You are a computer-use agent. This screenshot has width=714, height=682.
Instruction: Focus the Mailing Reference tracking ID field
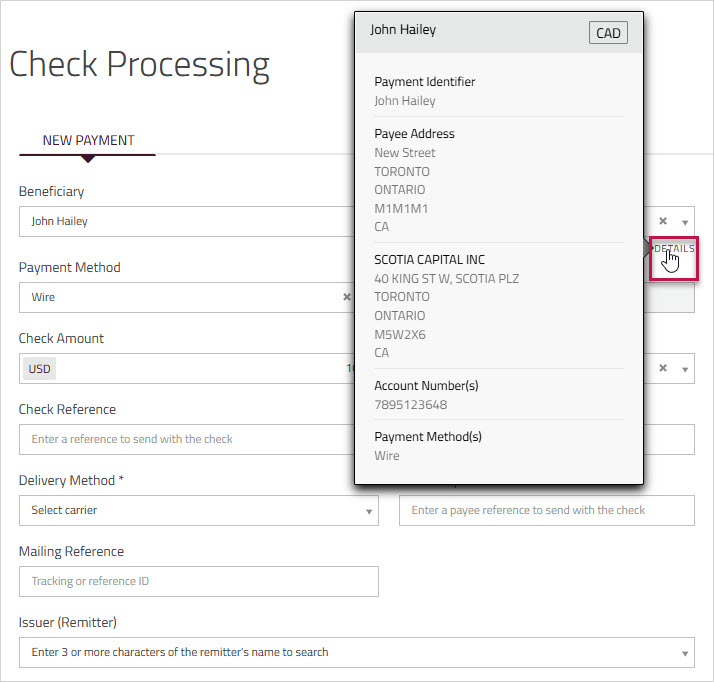[x=199, y=581]
